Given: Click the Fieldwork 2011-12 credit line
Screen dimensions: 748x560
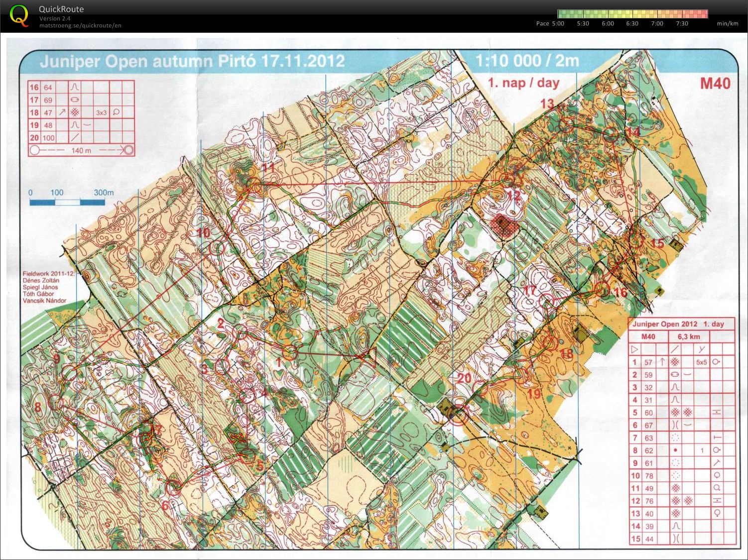Looking at the screenshot, I should pos(49,274).
